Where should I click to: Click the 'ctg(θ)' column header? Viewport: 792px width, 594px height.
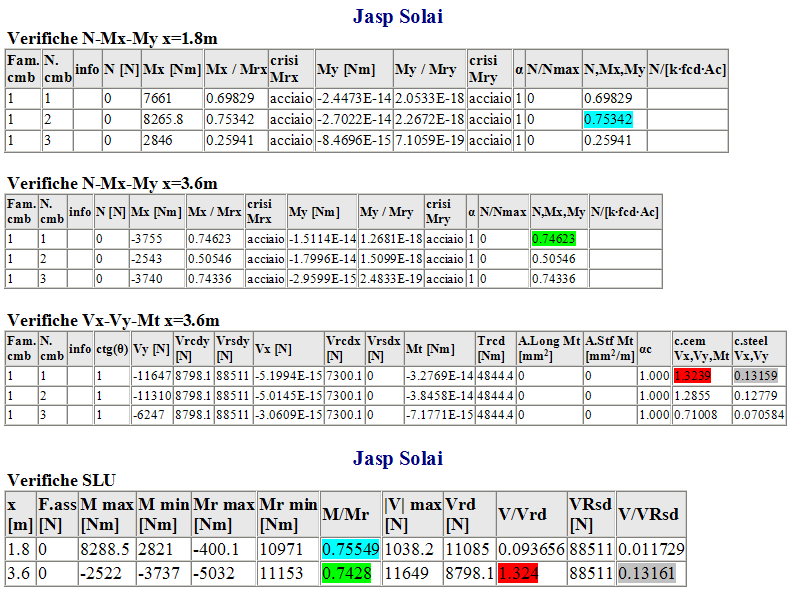pos(112,349)
